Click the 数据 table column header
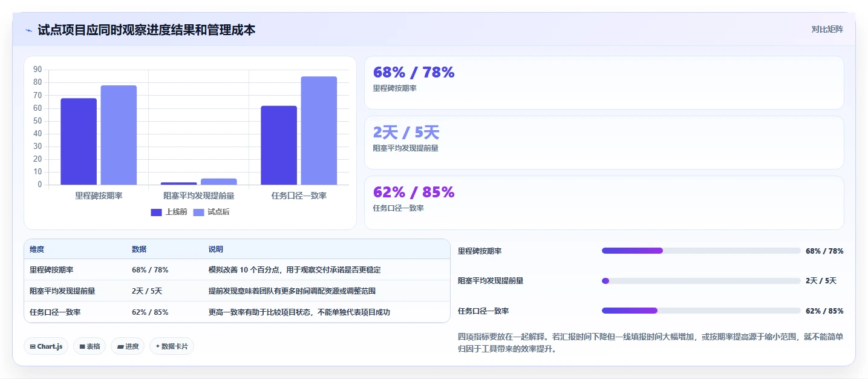868x379 pixels. 139,249
